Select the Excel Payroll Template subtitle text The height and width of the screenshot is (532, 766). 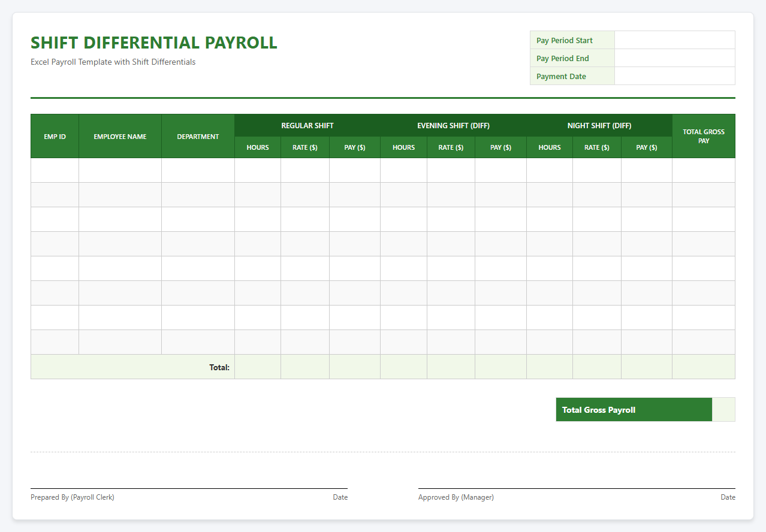point(113,62)
